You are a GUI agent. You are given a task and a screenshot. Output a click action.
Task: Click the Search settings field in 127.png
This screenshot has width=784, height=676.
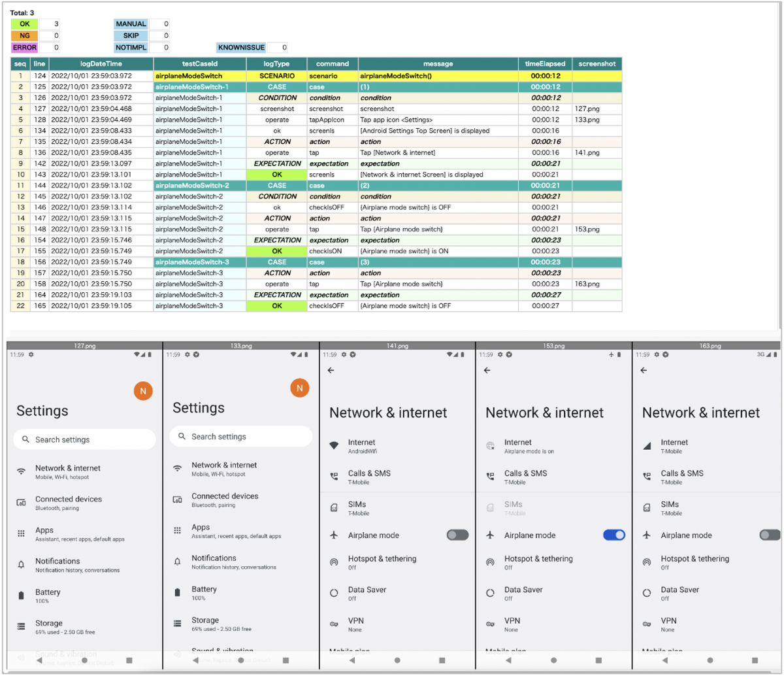[x=84, y=439]
